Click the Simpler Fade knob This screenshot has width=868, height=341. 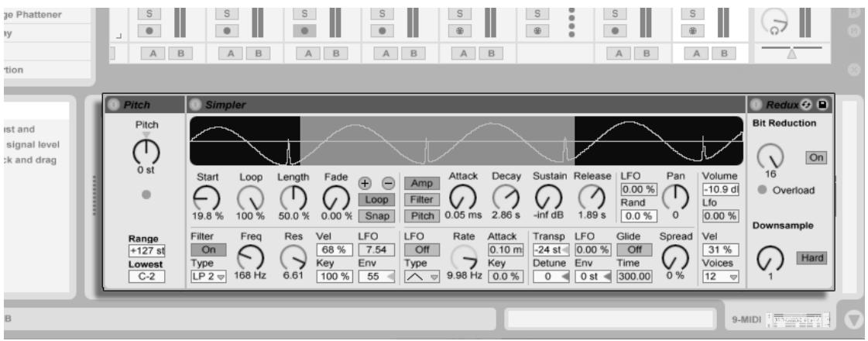pos(335,197)
